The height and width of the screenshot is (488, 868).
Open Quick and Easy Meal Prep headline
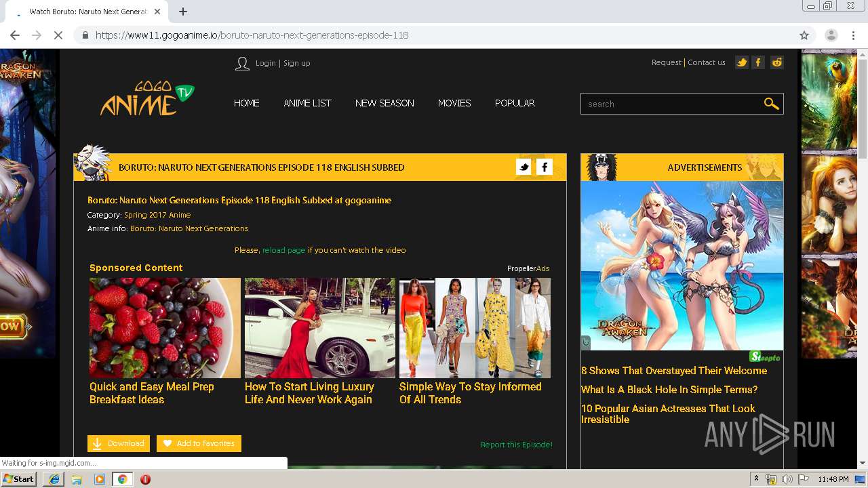(x=152, y=393)
